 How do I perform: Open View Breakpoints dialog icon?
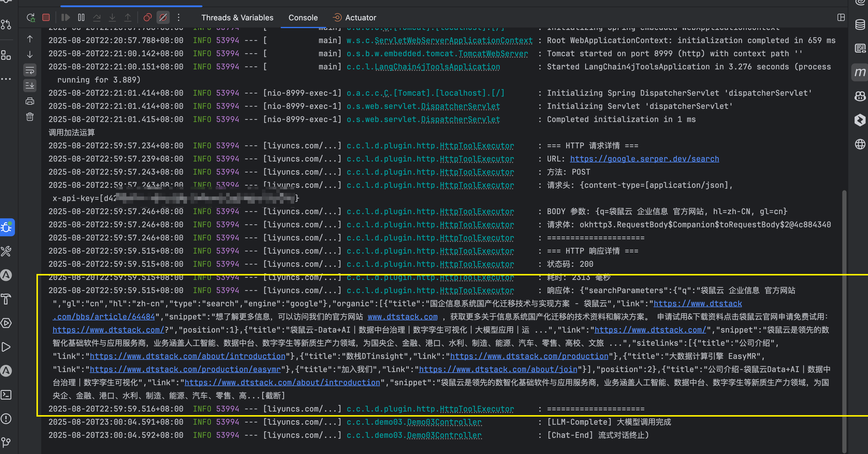[148, 18]
